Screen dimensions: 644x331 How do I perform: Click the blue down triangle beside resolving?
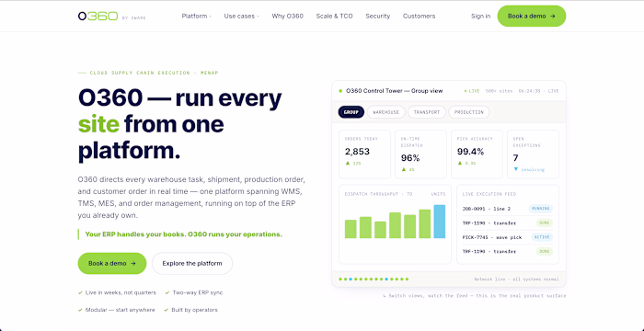click(516, 169)
